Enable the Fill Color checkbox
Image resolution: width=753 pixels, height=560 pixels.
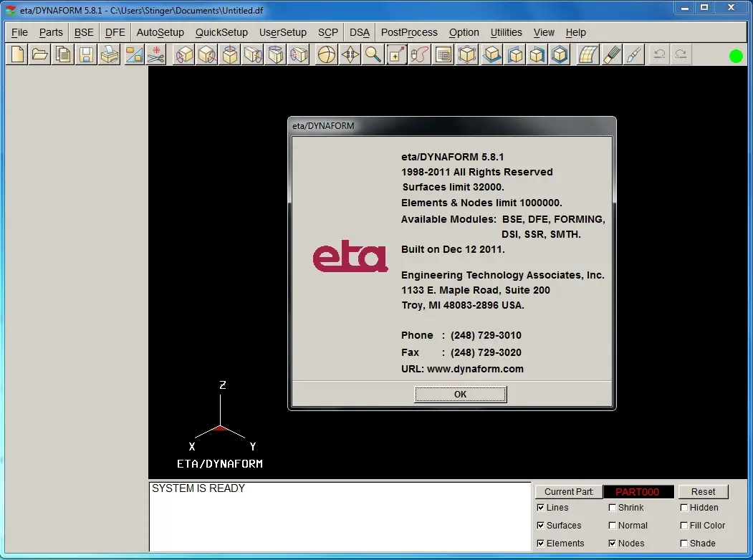684,526
